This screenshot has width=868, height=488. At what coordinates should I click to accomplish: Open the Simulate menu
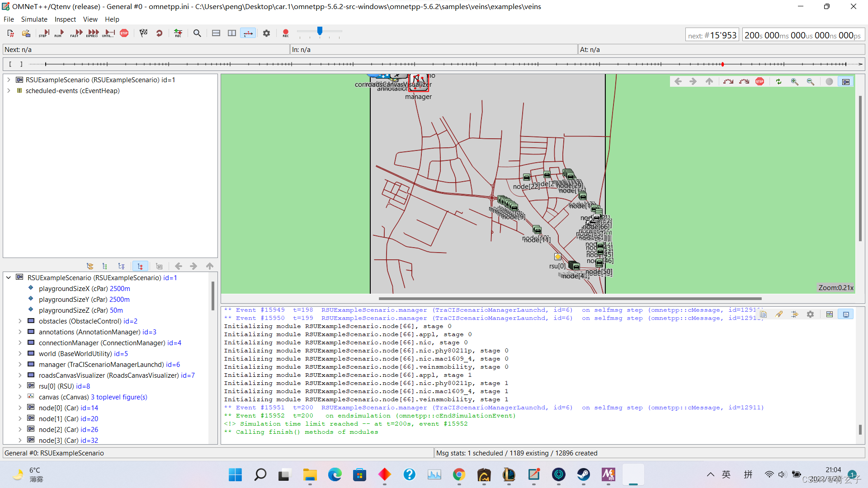tap(34, 19)
